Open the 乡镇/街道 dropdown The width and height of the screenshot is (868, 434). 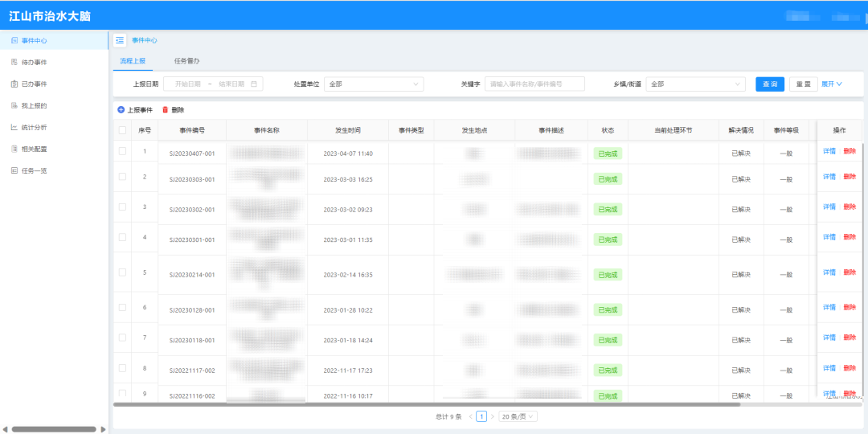coord(696,84)
